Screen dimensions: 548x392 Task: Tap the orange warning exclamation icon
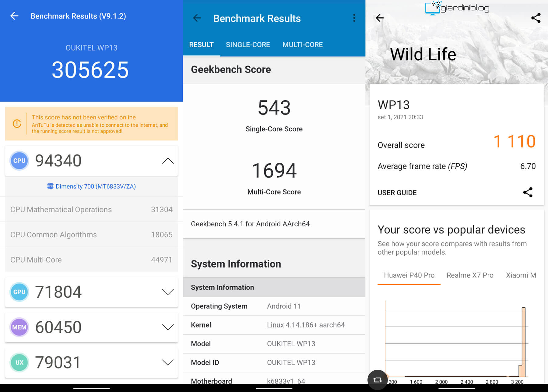[17, 124]
